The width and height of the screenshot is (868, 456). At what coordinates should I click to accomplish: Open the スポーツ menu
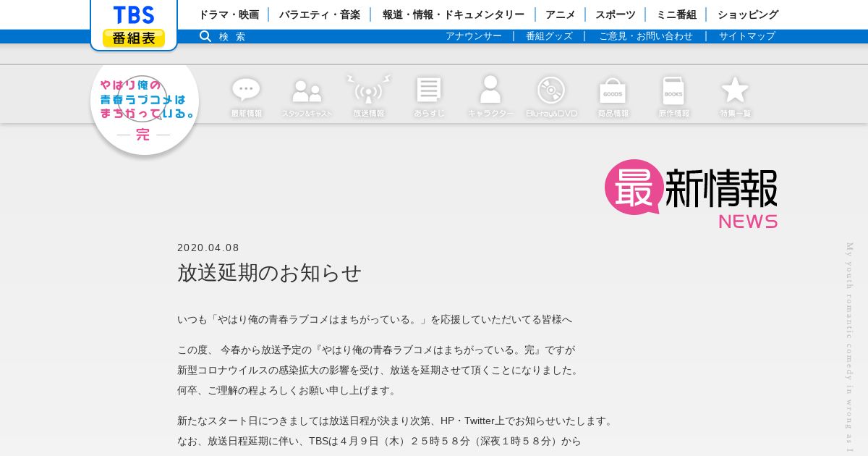(x=616, y=14)
